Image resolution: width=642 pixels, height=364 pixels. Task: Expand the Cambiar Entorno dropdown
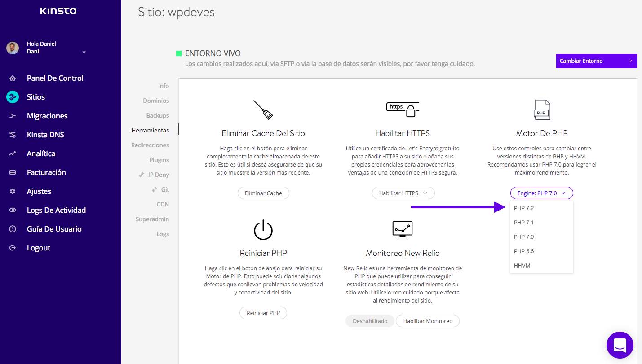(x=596, y=61)
